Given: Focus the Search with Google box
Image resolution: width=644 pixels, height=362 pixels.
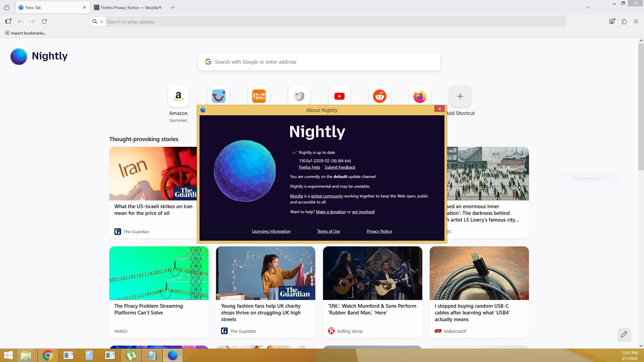Looking at the screenshot, I should coord(319,62).
